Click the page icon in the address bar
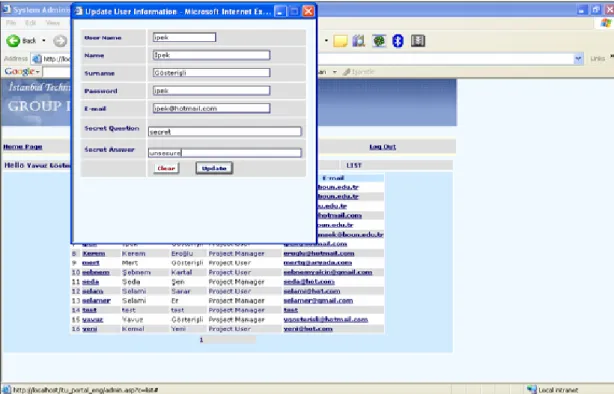The width and height of the screenshot is (614, 394). point(37,59)
